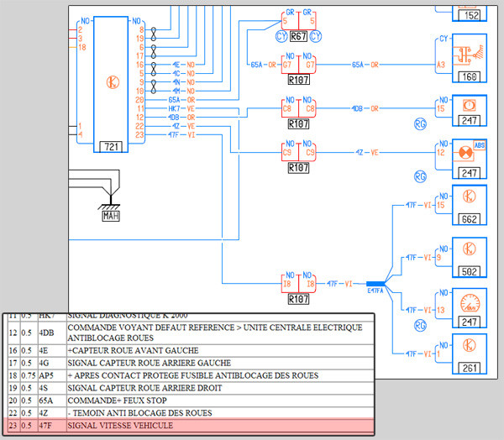Click the speedometer gauge symbol in component 247
This screenshot has width=504, height=440.
click(x=470, y=303)
